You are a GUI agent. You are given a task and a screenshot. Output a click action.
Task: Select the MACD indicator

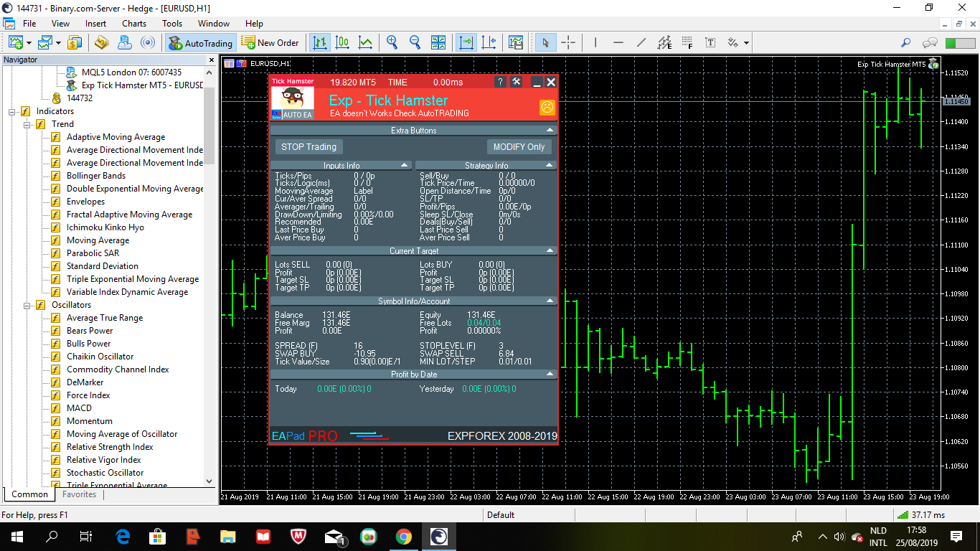pos(79,408)
